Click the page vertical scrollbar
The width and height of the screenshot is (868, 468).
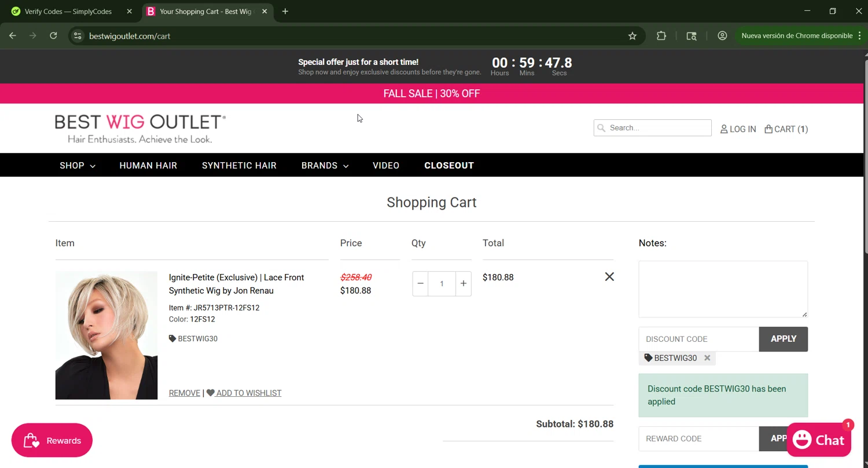click(x=866, y=156)
